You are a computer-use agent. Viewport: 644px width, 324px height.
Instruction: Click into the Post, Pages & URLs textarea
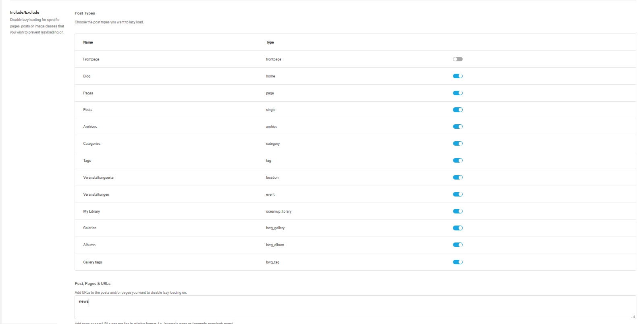pos(355,307)
